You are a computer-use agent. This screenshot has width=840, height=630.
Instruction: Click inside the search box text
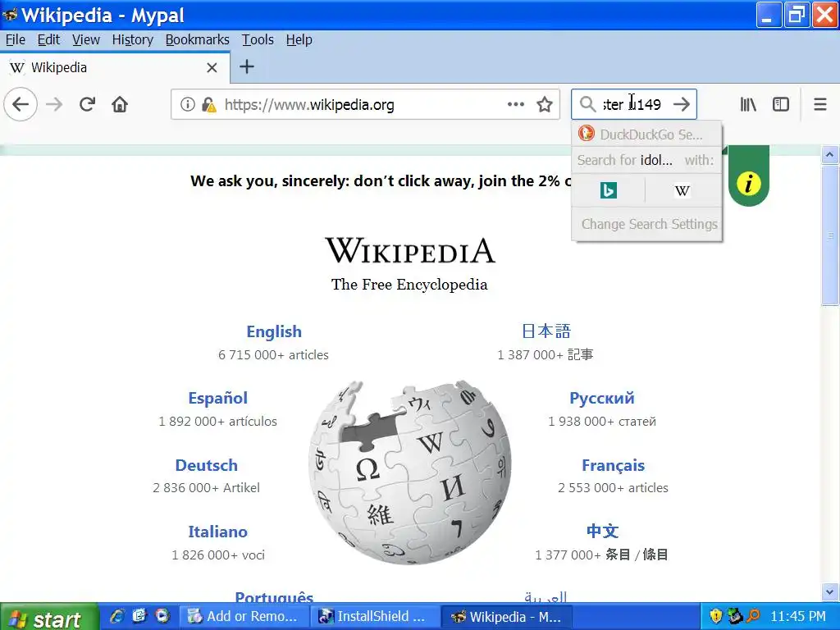coord(632,104)
